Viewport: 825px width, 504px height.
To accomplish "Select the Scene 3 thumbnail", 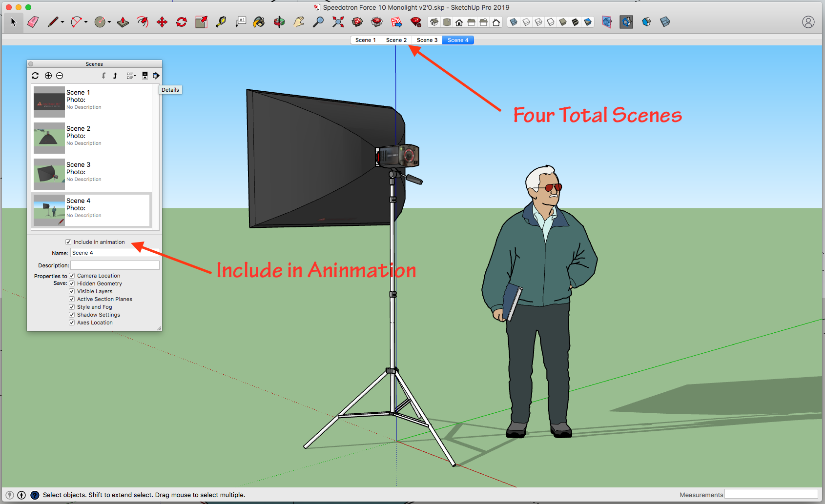I will point(49,174).
